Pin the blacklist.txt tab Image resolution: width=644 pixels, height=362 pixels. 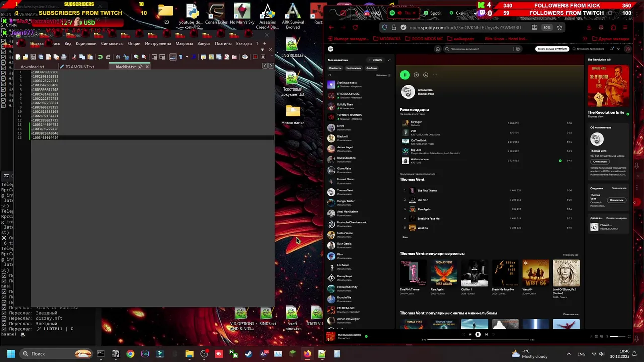140,66
